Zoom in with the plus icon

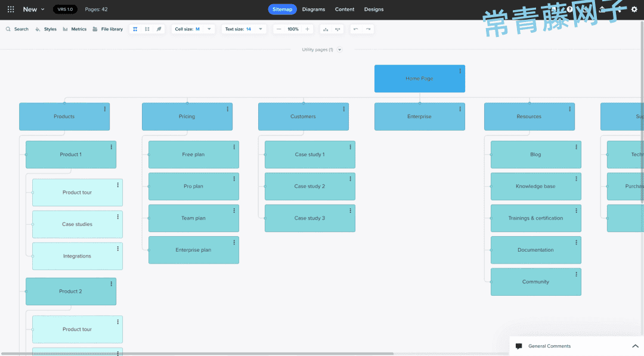[x=307, y=29]
